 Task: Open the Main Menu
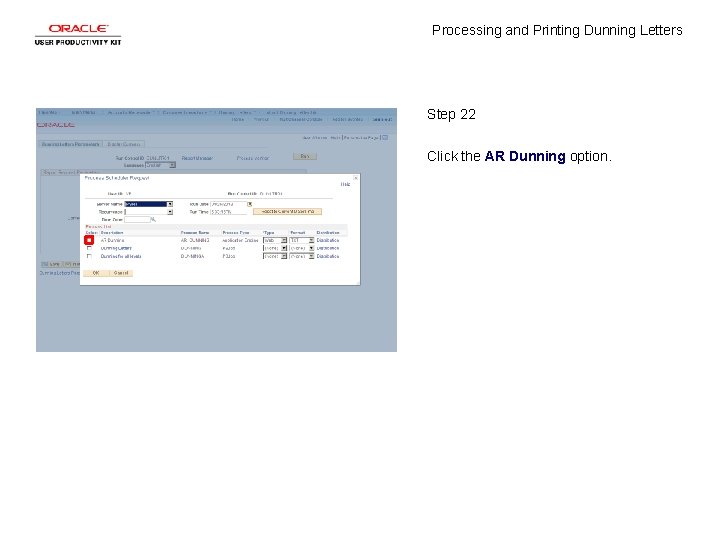84,112
